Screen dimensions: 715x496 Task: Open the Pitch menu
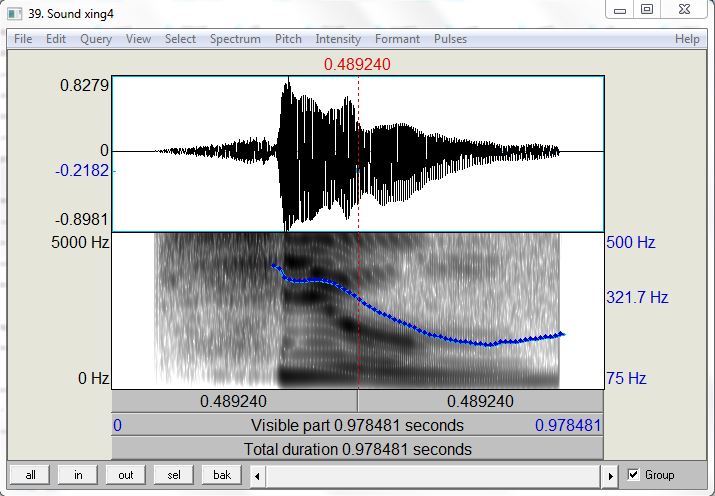(288, 39)
